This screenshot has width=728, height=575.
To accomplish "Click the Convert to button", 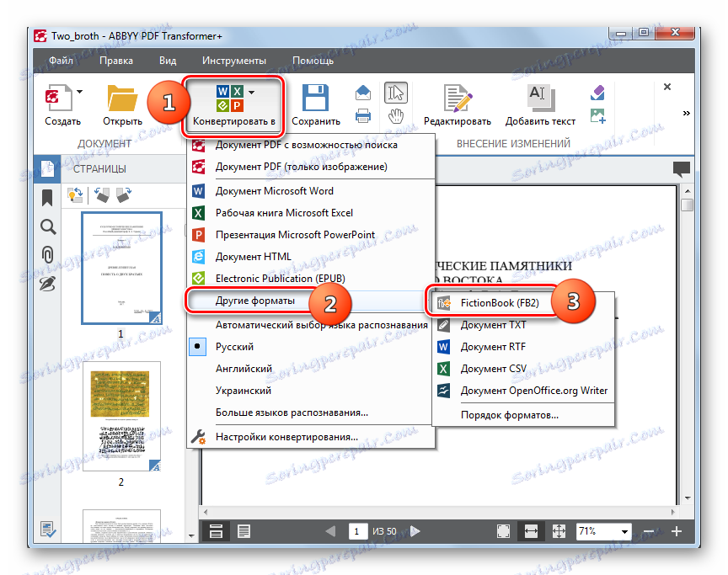I will [233, 107].
